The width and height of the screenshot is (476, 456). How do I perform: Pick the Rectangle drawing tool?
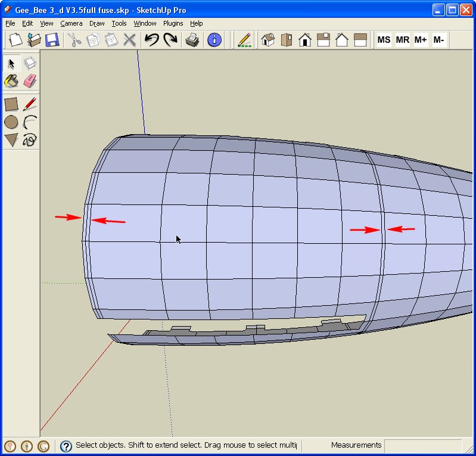coord(11,104)
